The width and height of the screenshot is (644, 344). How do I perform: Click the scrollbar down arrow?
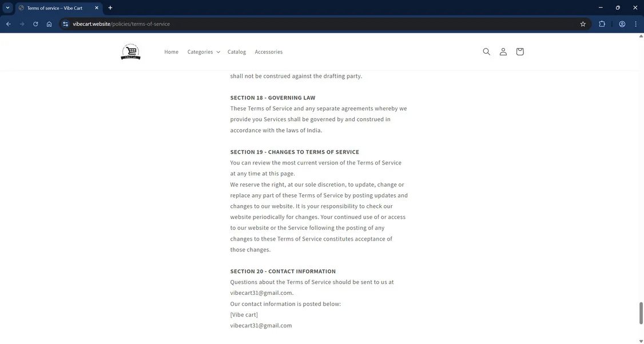coord(641,341)
